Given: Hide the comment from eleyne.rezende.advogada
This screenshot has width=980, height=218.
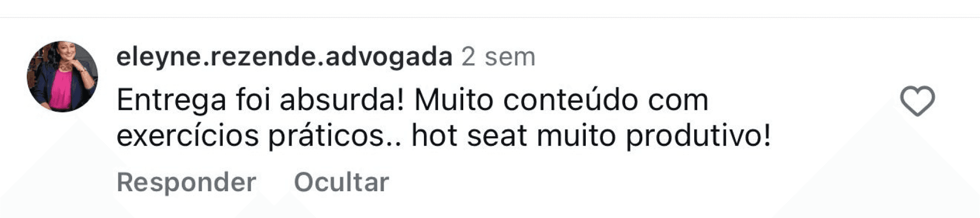Looking at the screenshot, I should click(x=341, y=182).
